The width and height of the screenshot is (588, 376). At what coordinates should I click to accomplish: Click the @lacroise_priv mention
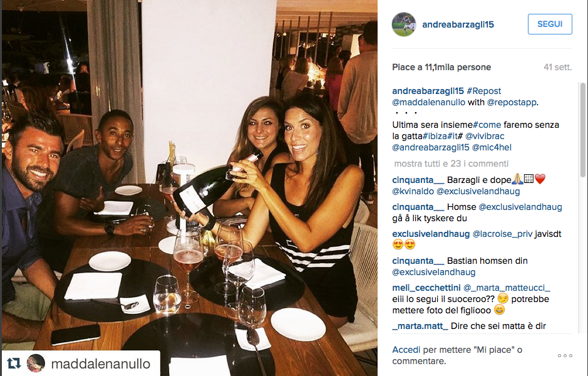[x=502, y=234]
